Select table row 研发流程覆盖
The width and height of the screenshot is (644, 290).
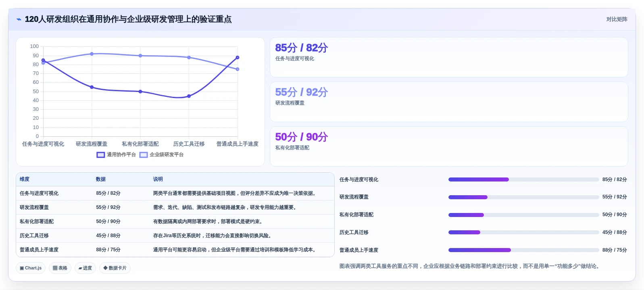click(175, 208)
